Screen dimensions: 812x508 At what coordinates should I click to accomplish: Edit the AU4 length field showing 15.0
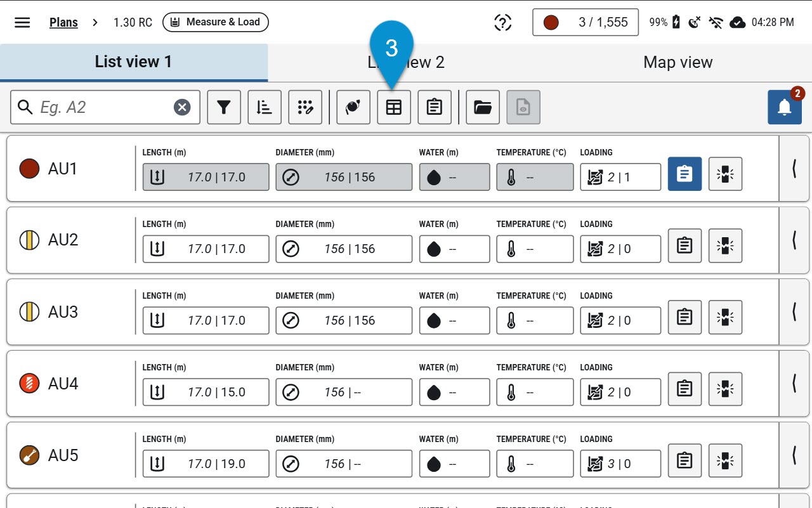point(206,392)
